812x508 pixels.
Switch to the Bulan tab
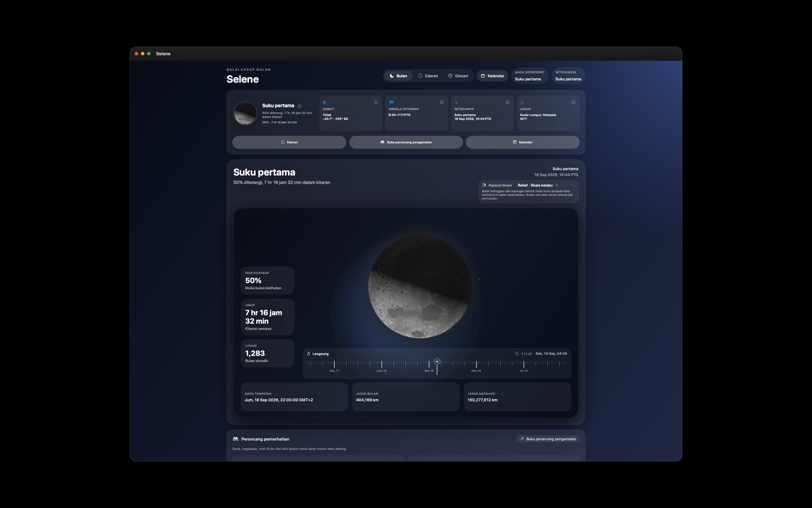(x=398, y=76)
